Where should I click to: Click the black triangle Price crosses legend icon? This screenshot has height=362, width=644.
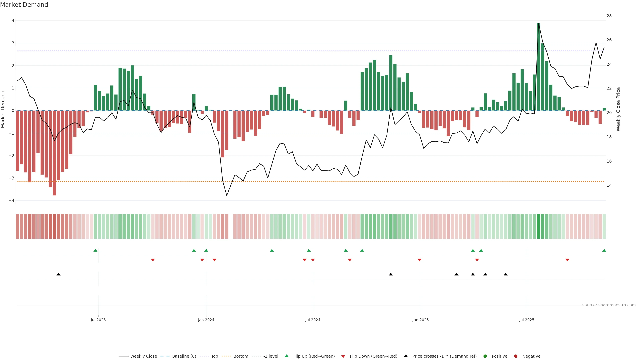coord(406,356)
